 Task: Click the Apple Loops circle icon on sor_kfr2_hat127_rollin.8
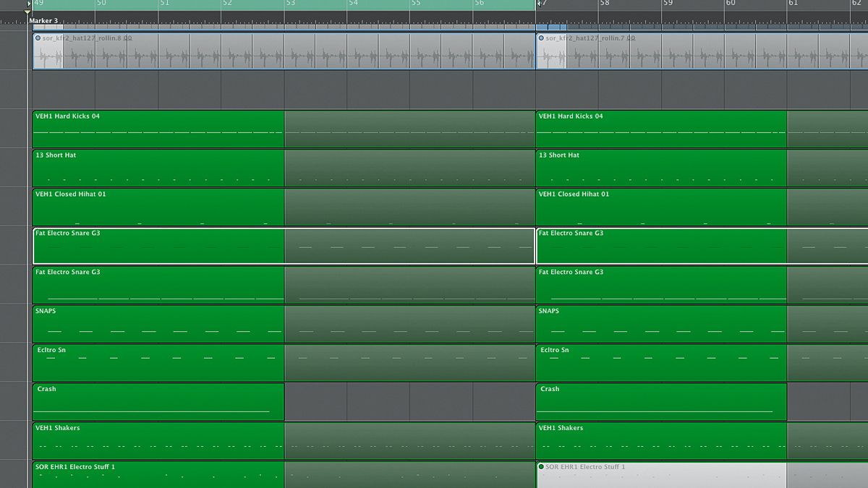(x=38, y=38)
